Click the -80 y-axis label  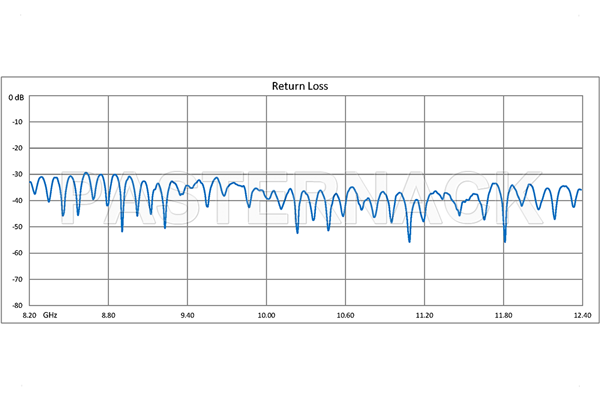click(x=17, y=304)
